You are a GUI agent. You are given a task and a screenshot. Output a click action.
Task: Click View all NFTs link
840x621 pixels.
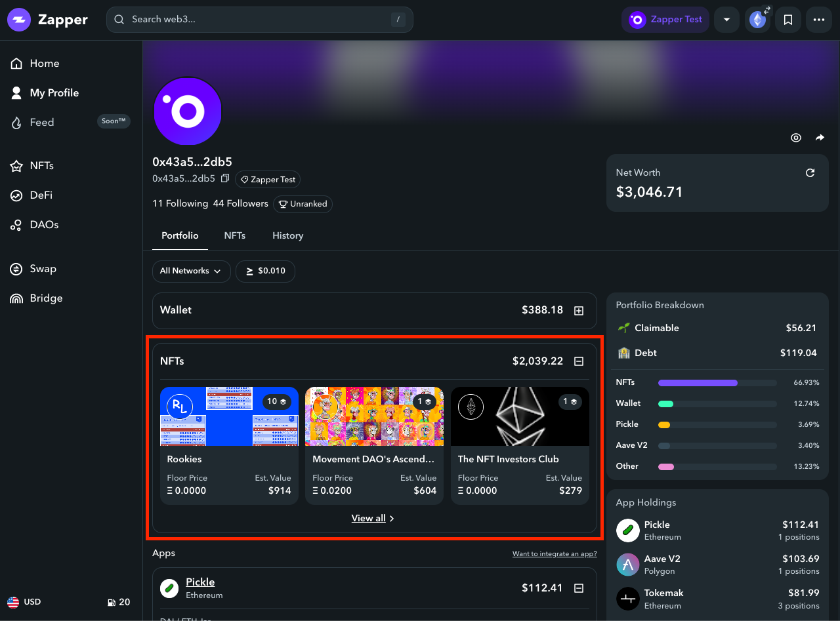click(x=373, y=518)
